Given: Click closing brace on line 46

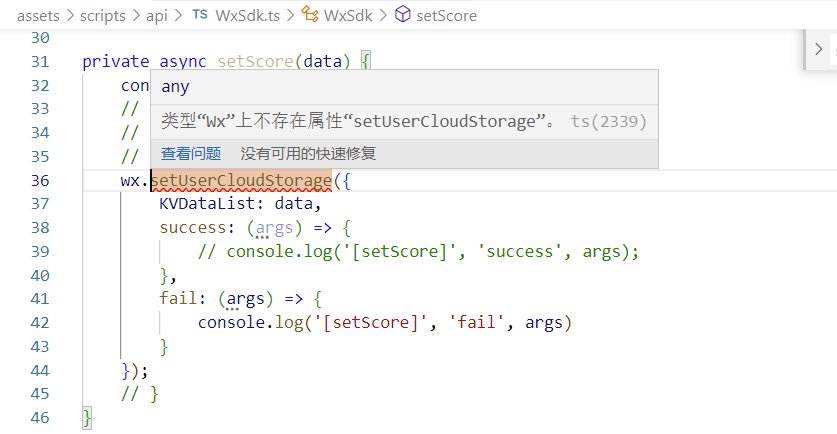Looking at the screenshot, I should (87, 417).
